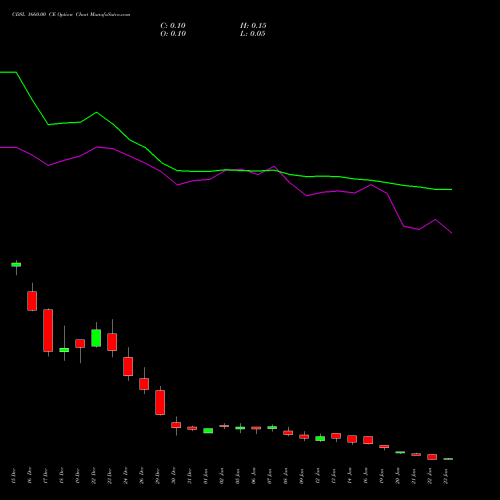Click the "17 Dec" date axis label
Viewport: 500px width, 500px height.
[x=45, y=476]
